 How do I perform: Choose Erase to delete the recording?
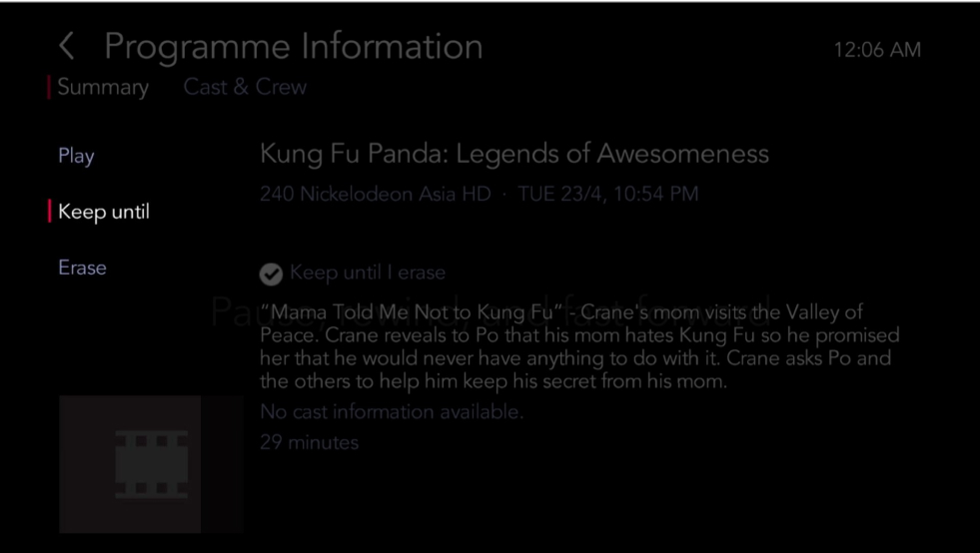[x=83, y=268]
